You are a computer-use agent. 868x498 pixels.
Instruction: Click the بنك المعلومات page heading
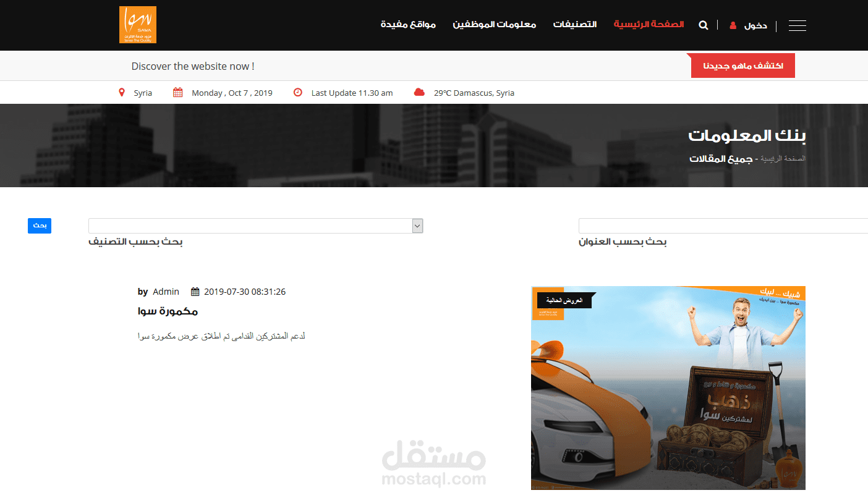pos(747,135)
